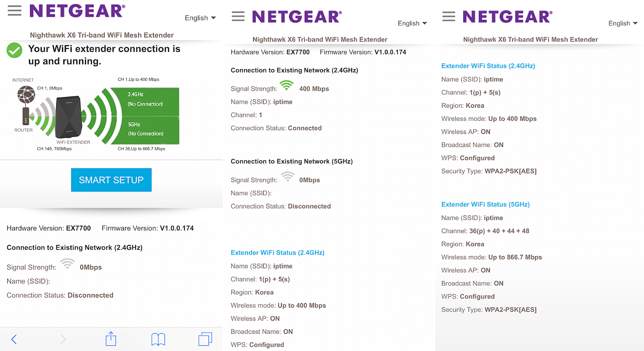Click the WiFi extender device image
644x351 pixels.
[x=68, y=117]
